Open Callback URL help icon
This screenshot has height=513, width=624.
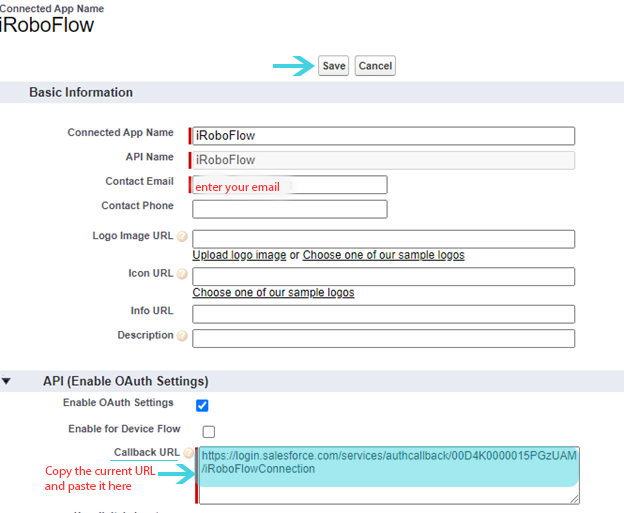click(188, 453)
